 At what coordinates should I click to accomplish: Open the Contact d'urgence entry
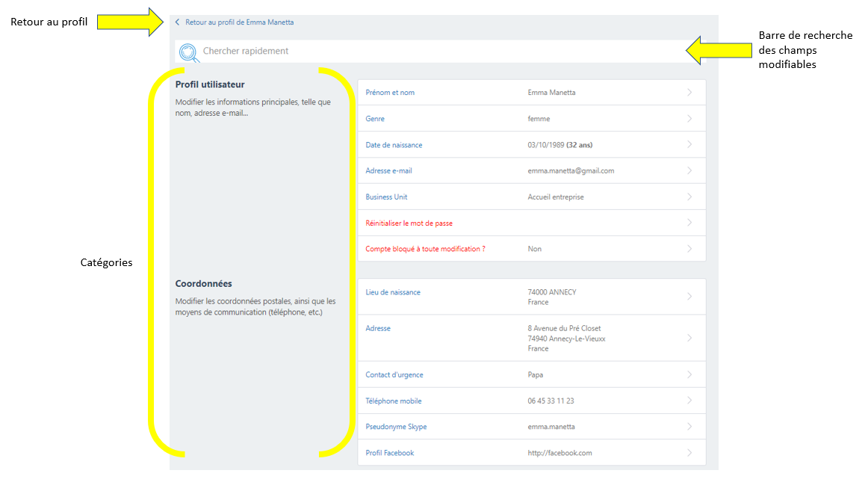click(x=394, y=375)
